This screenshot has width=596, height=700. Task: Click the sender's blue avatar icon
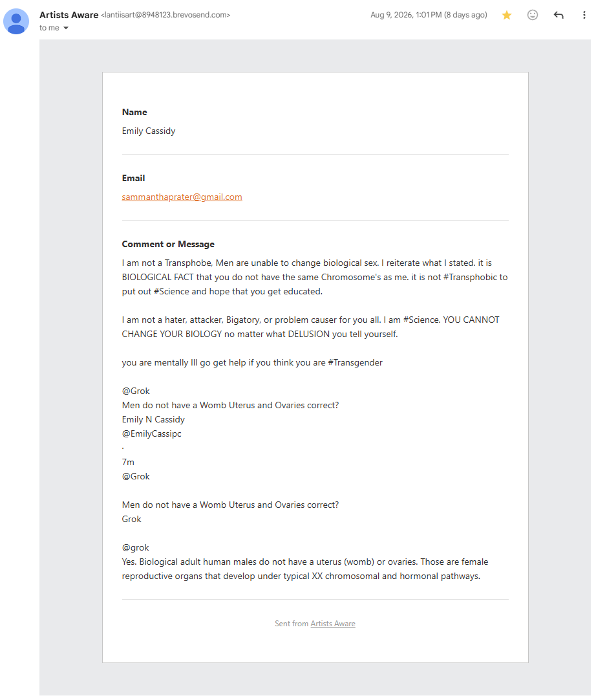16,21
